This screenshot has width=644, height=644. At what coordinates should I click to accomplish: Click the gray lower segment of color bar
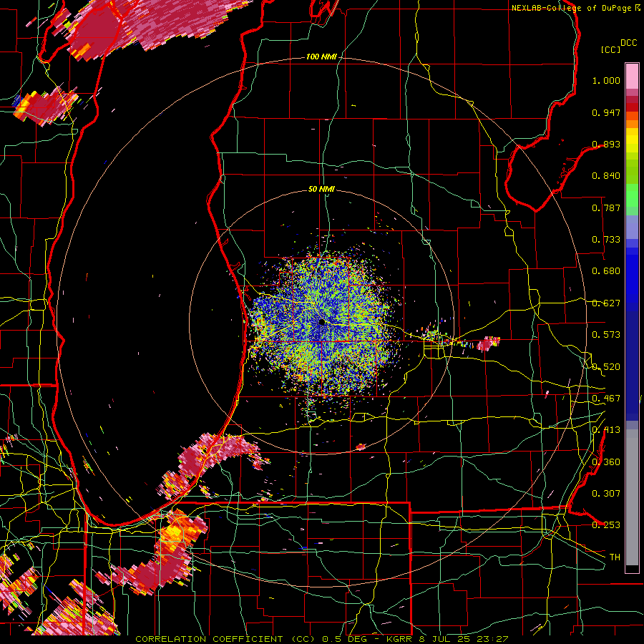point(632,497)
